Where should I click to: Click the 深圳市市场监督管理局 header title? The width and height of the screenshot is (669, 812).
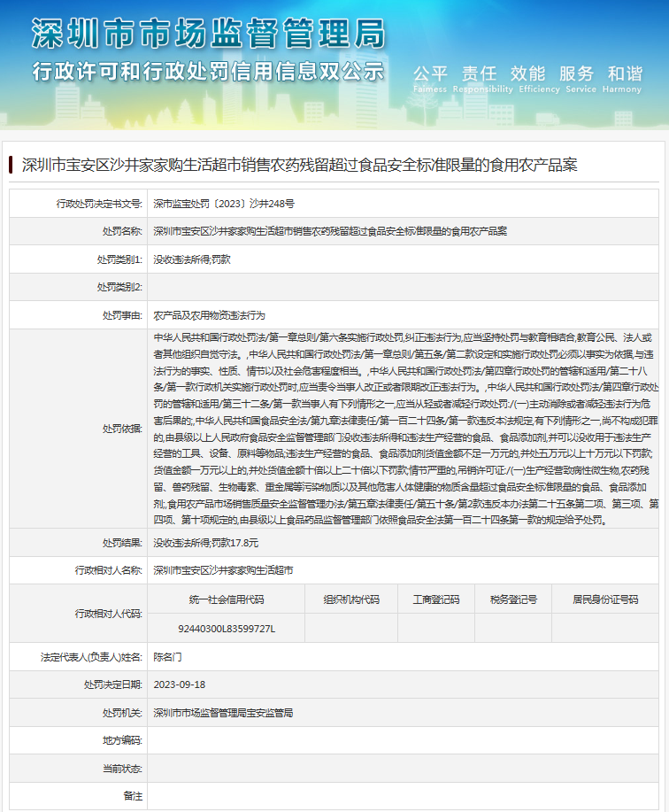point(209,34)
